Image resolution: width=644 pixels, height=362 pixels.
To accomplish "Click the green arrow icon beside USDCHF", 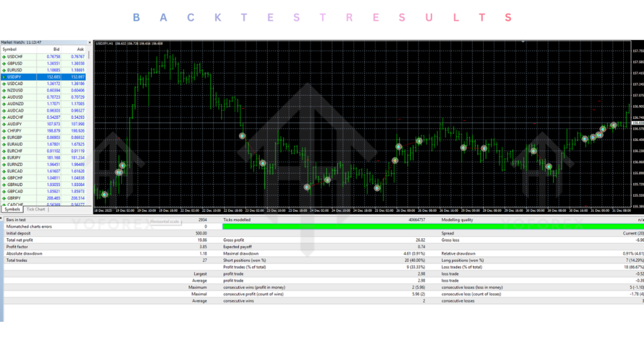I will point(4,57).
